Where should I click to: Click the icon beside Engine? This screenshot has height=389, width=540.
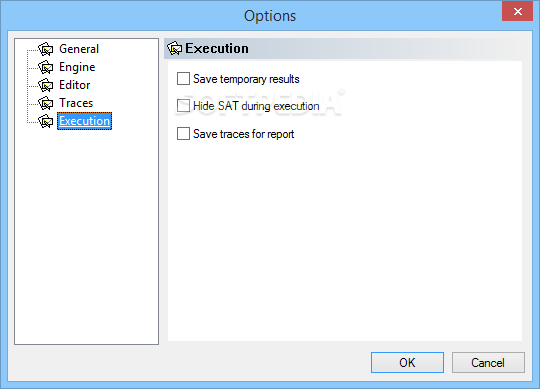(46, 67)
